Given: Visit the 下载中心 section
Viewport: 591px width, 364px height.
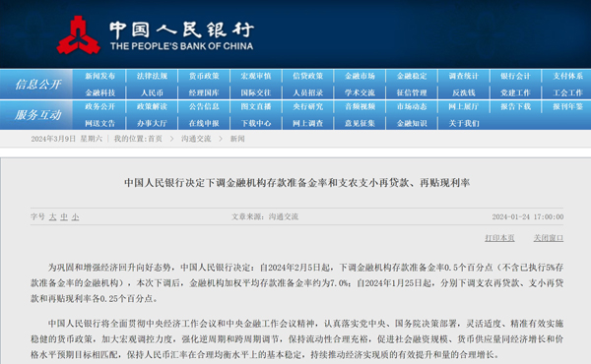Looking at the screenshot, I should click(x=256, y=123).
